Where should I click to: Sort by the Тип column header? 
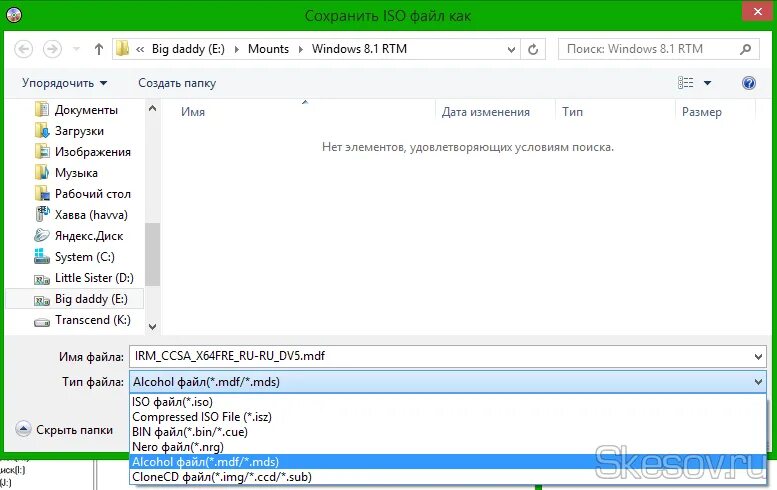(x=572, y=112)
